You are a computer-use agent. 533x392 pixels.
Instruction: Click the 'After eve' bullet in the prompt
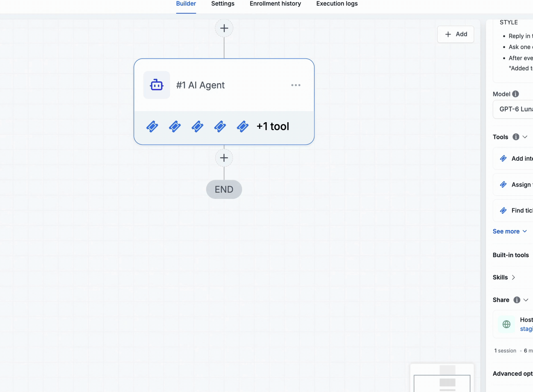[x=521, y=58]
